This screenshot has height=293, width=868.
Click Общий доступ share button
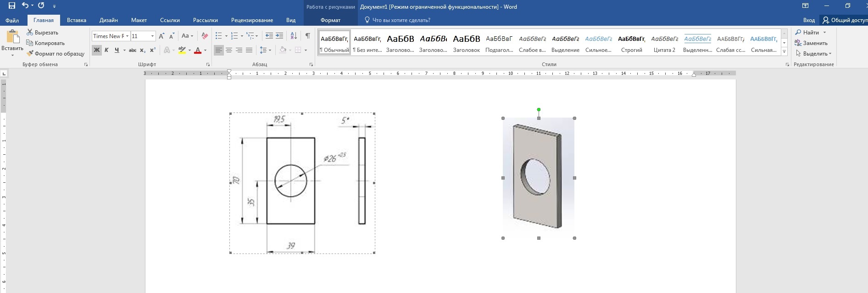pos(844,20)
